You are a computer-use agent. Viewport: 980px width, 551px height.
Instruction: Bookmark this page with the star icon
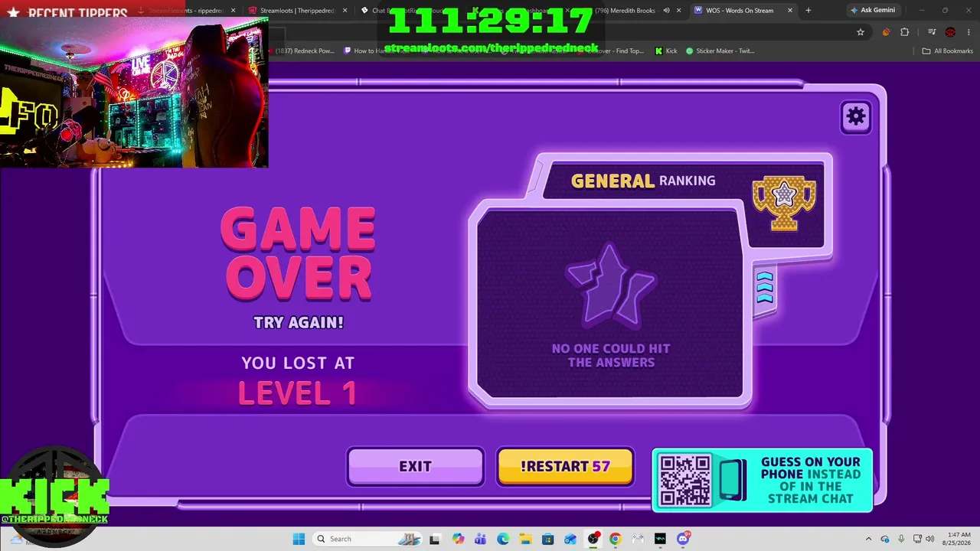click(x=861, y=32)
